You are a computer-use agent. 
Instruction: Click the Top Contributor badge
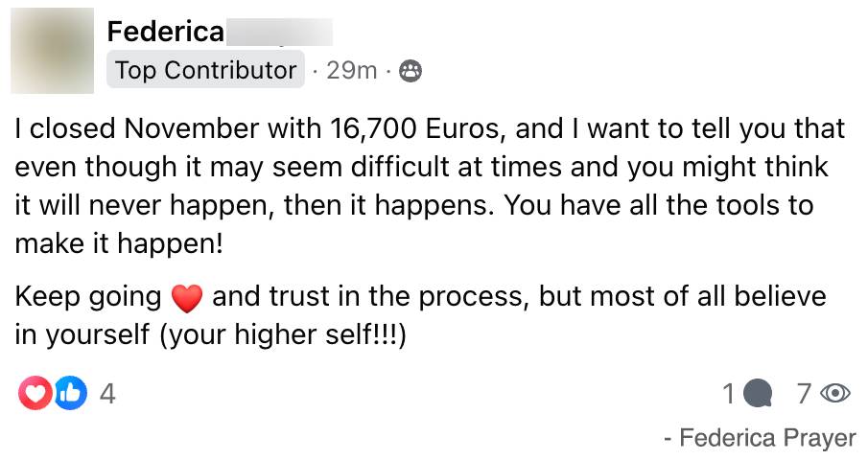205,70
